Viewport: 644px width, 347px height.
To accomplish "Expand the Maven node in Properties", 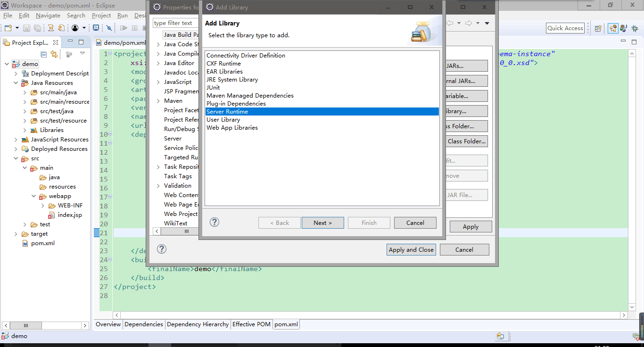I will coord(158,101).
